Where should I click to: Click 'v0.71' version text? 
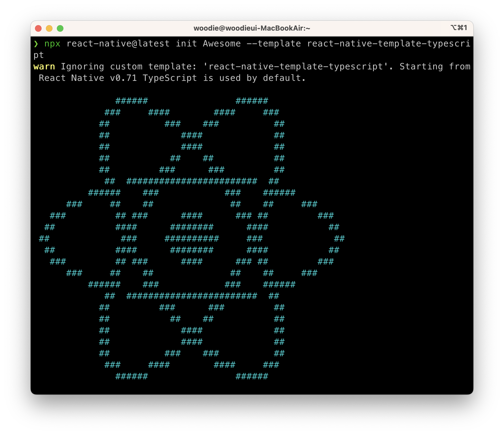(x=123, y=78)
